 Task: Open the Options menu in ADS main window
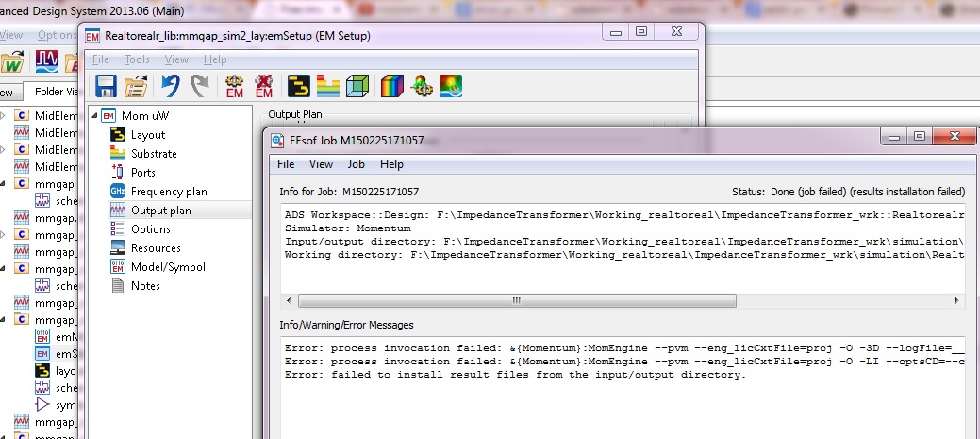57,35
